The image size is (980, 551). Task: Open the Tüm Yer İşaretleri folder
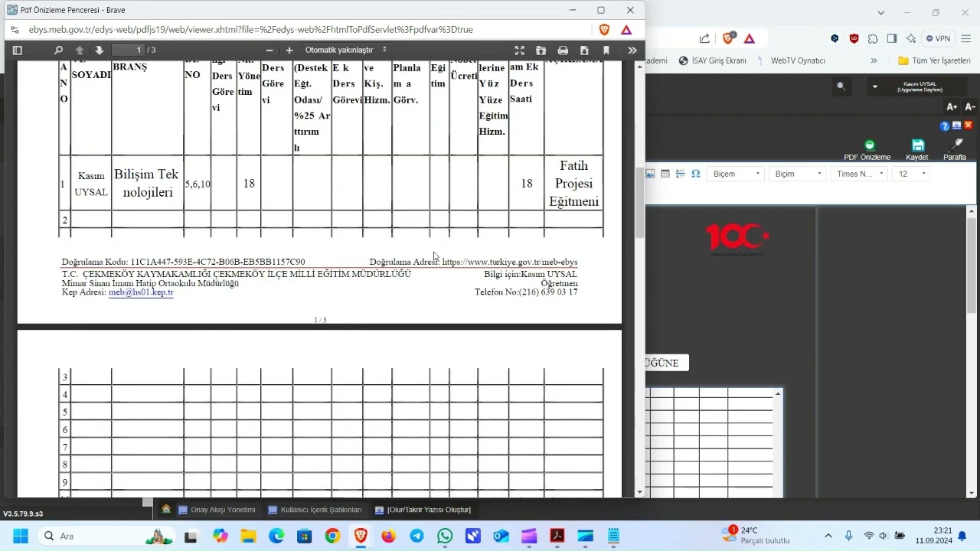[934, 60]
